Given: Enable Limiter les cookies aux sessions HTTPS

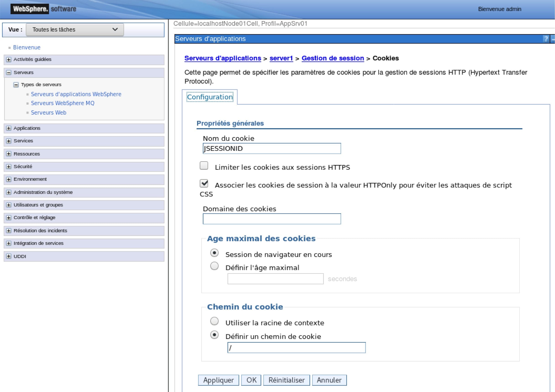Looking at the screenshot, I should pyautogui.click(x=204, y=166).
